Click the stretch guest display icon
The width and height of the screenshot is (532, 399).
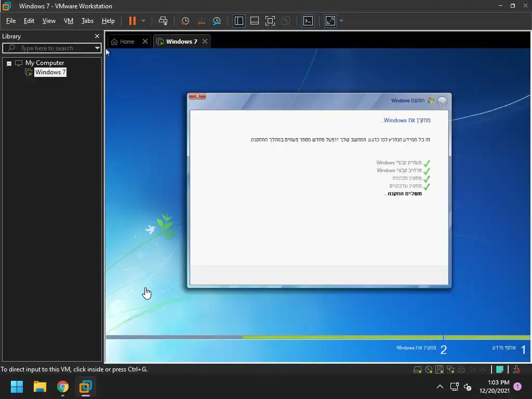pyautogui.click(x=330, y=21)
